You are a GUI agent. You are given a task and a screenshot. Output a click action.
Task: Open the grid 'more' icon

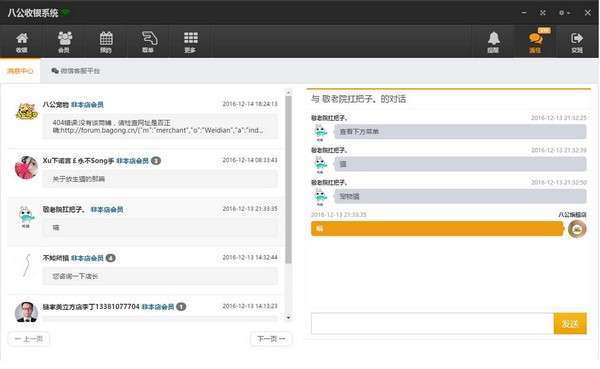click(191, 42)
